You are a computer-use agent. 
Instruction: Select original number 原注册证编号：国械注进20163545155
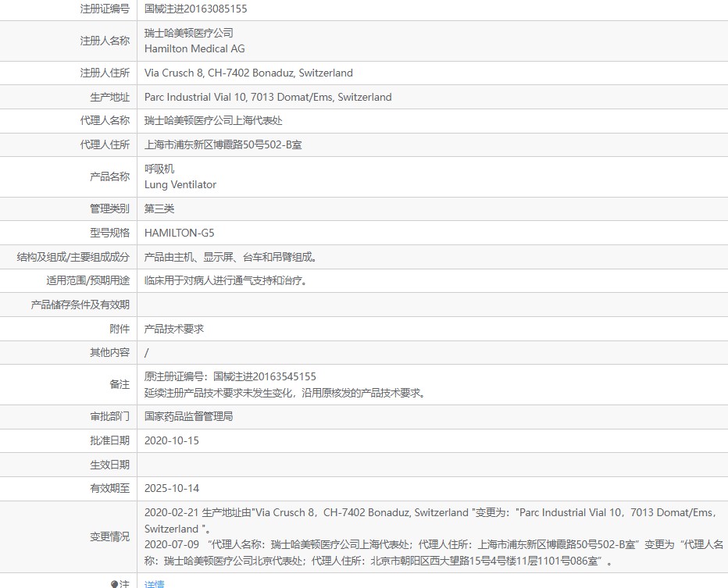coord(230,377)
